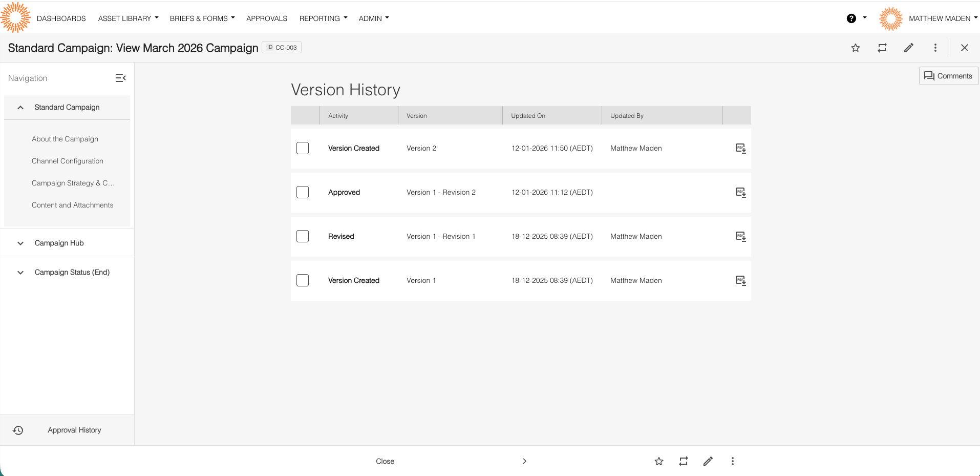Click the edit pencil in bottom bar

[708, 461]
